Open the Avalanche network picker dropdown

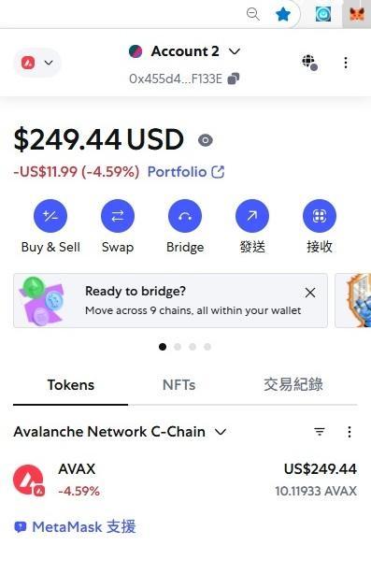[x=37, y=63]
